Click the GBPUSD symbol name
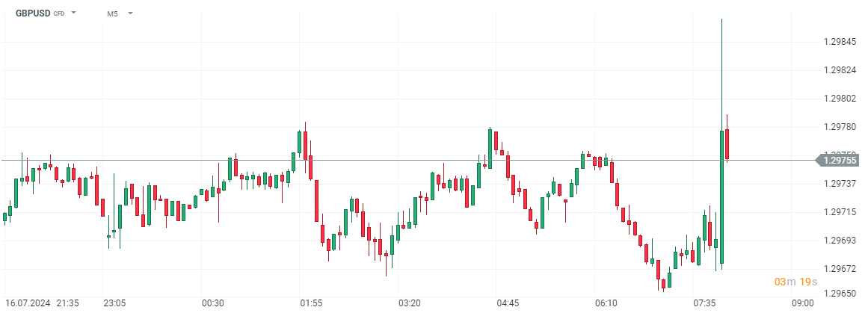 click(x=33, y=13)
